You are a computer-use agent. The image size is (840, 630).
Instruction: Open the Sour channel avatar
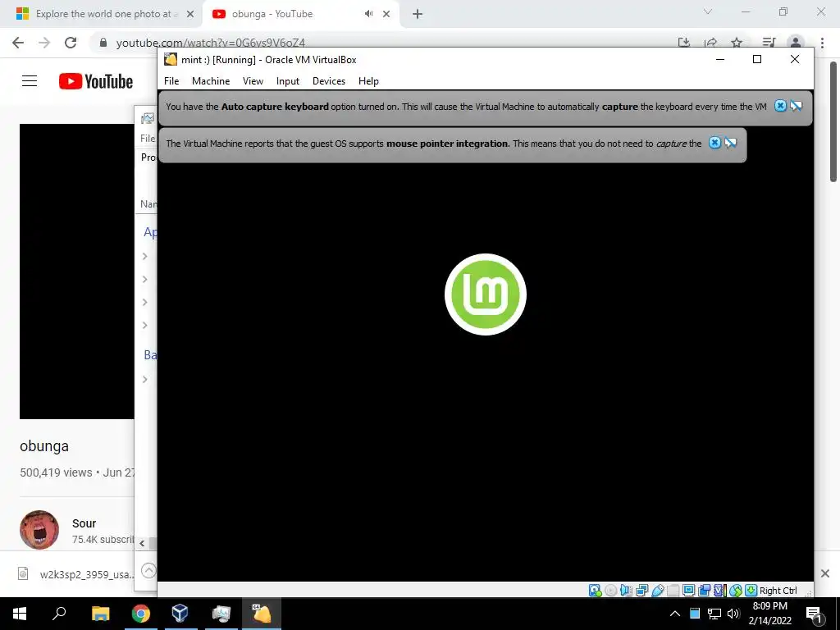(39, 530)
